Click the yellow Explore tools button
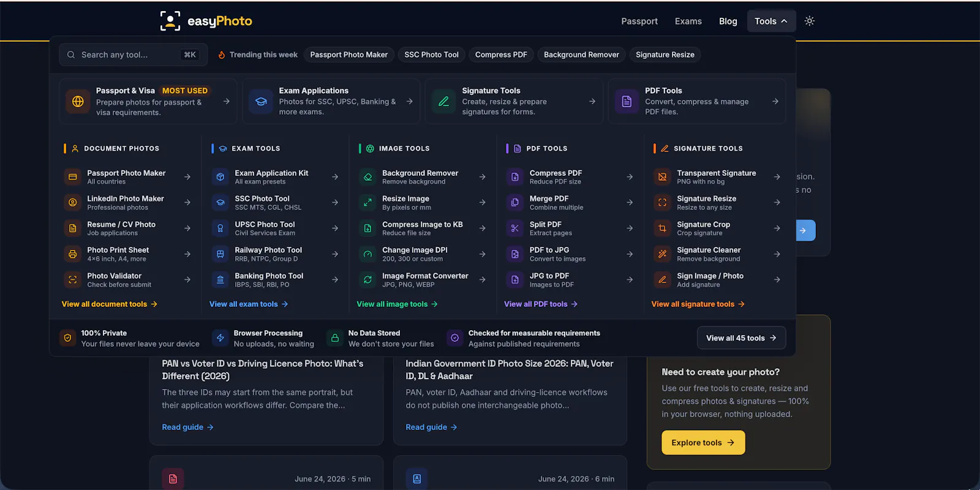This screenshot has width=980, height=490. click(x=703, y=442)
